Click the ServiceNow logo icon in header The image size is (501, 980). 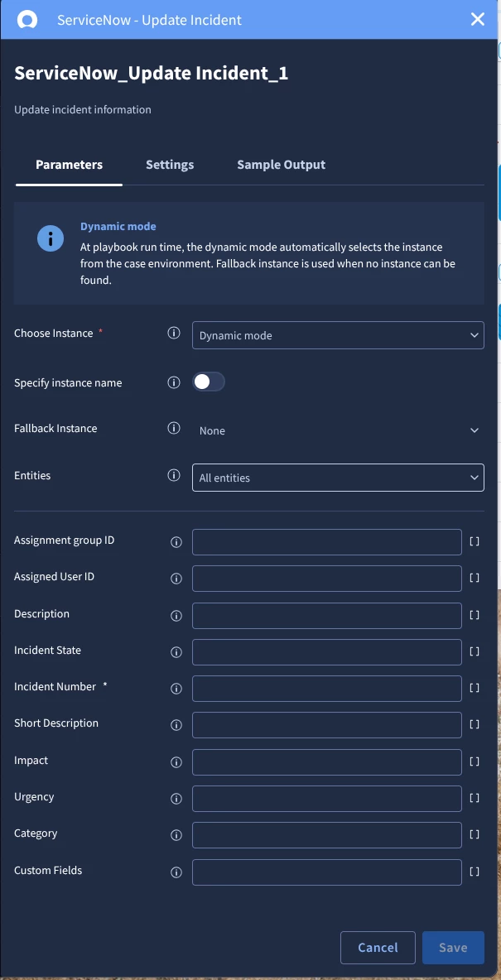[x=26, y=19]
